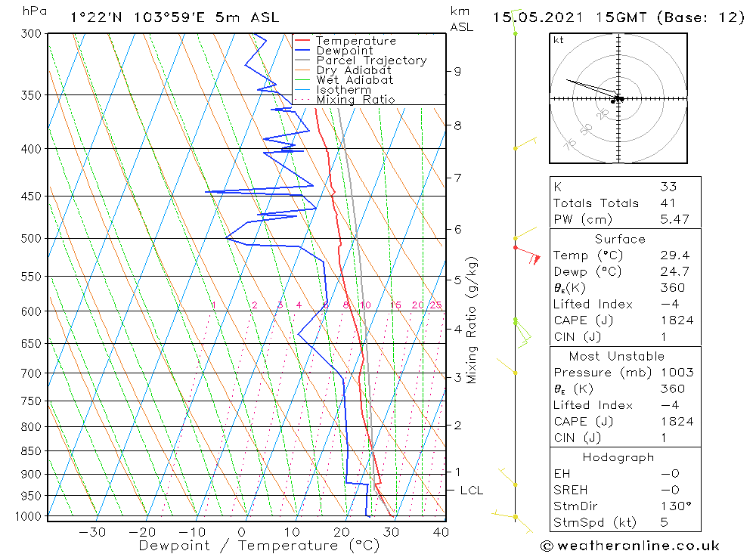Click the red Temperature line sample in legend
Image resolution: width=756 pixels, height=554 pixels.
tap(302, 40)
